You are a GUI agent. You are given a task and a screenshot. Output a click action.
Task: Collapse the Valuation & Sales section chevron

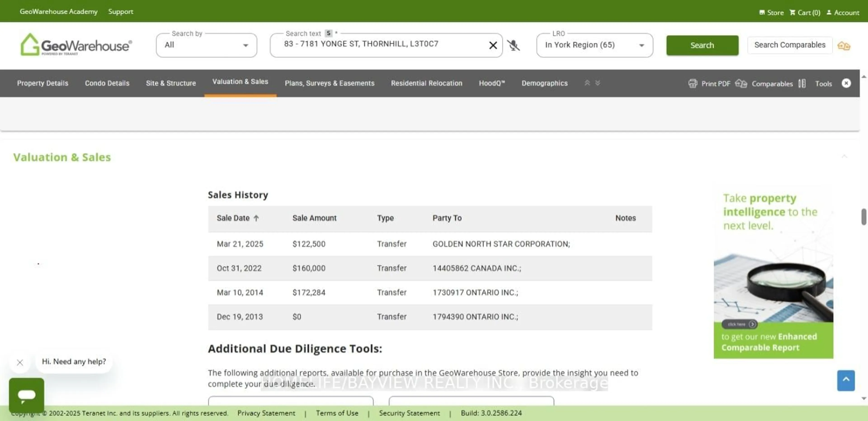(844, 156)
